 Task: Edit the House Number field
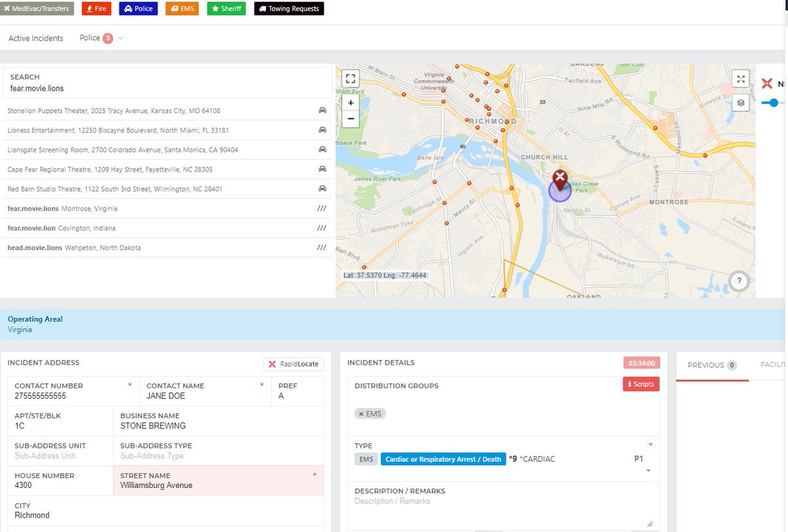pyautogui.click(x=60, y=481)
